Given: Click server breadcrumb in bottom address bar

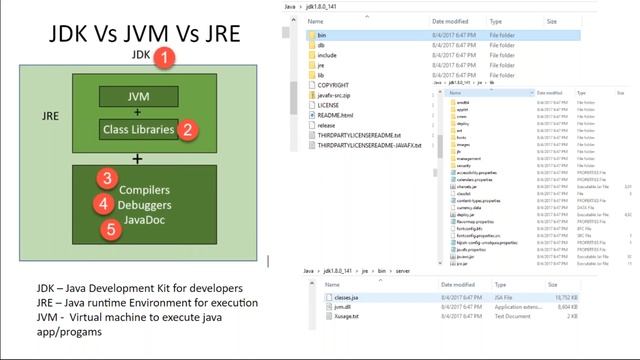Looking at the screenshot, I should [x=403, y=271].
